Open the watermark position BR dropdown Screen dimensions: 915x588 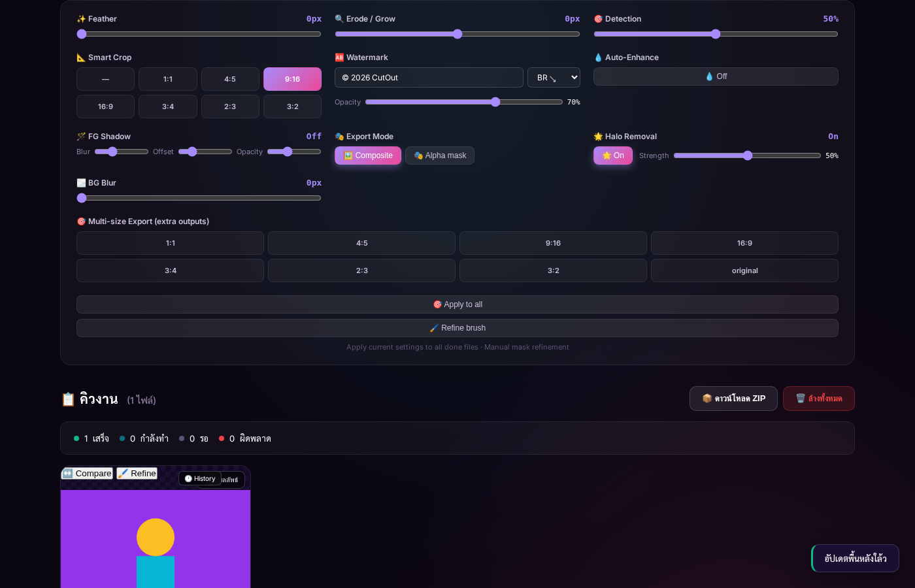pyautogui.click(x=554, y=78)
